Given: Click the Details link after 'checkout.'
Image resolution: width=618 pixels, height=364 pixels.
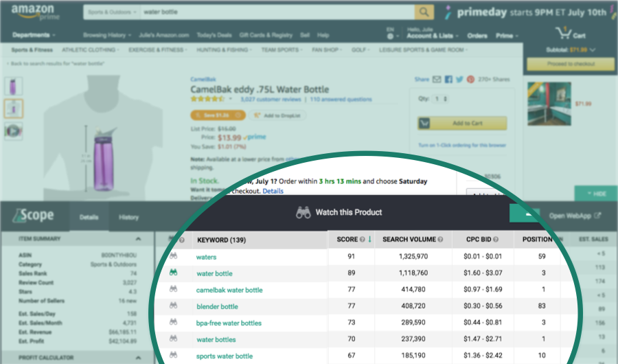Looking at the screenshot, I should pyautogui.click(x=273, y=191).
